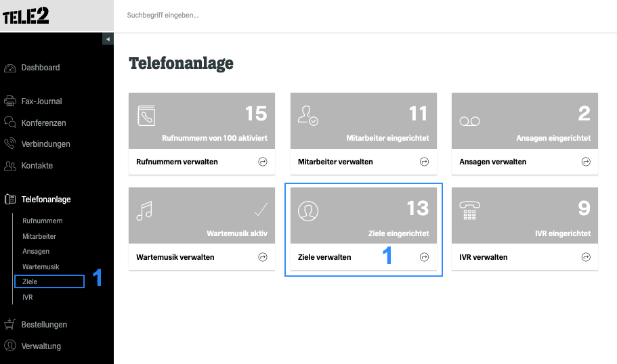
Task: Click the Fax-Journal printer icon
Action: tap(10, 101)
